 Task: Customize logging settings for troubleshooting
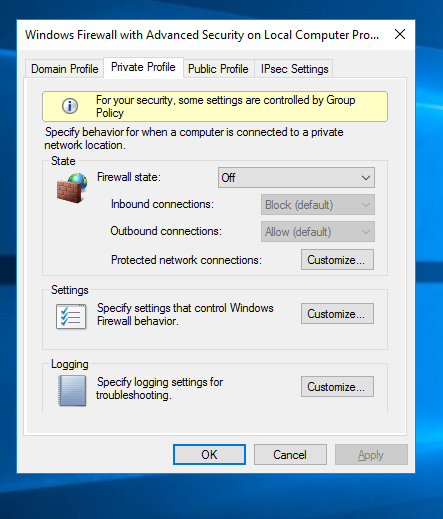coord(337,387)
